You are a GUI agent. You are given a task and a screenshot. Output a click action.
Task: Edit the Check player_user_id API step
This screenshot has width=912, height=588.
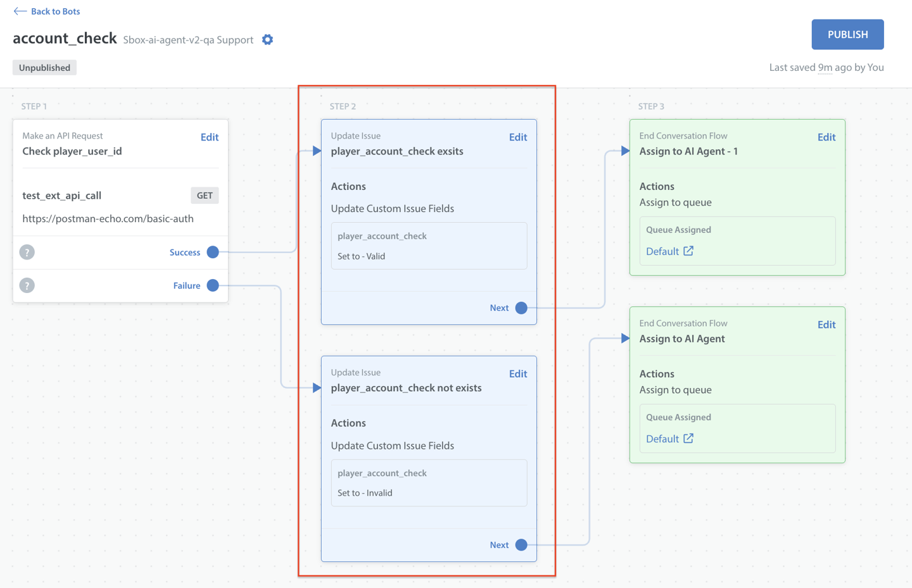pyautogui.click(x=209, y=137)
